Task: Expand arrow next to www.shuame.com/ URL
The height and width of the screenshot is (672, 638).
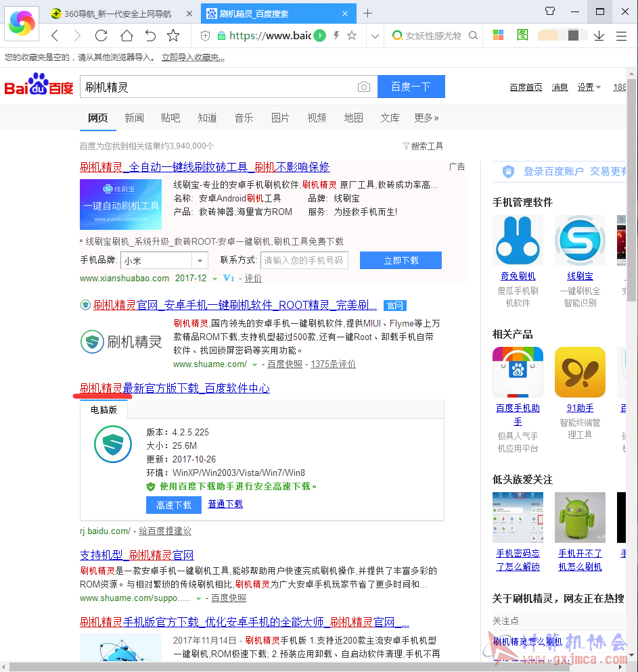Action: tap(254, 364)
